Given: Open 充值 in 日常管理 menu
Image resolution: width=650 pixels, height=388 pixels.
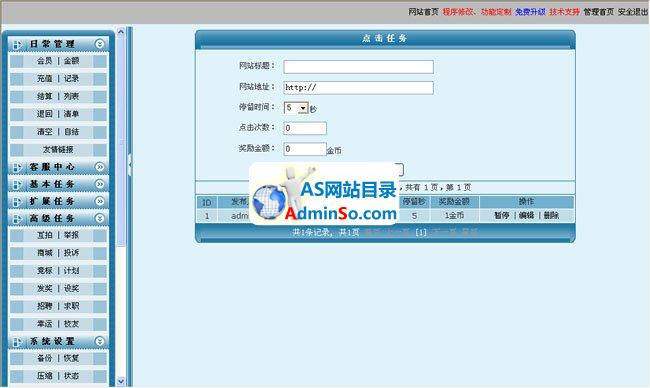Looking at the screenshot, I should tap(45, 79).
